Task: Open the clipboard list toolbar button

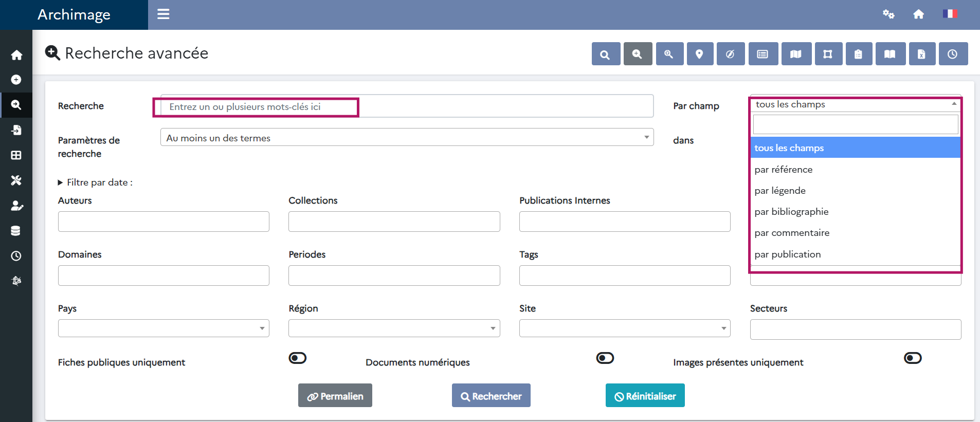Action: (x=859, y=54)
